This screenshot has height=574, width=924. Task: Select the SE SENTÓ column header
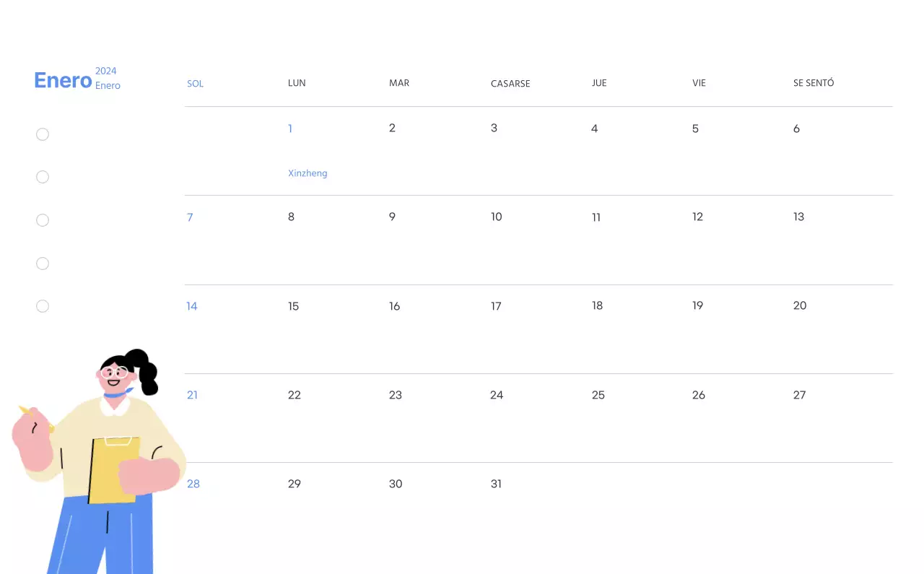pos(814,83)
